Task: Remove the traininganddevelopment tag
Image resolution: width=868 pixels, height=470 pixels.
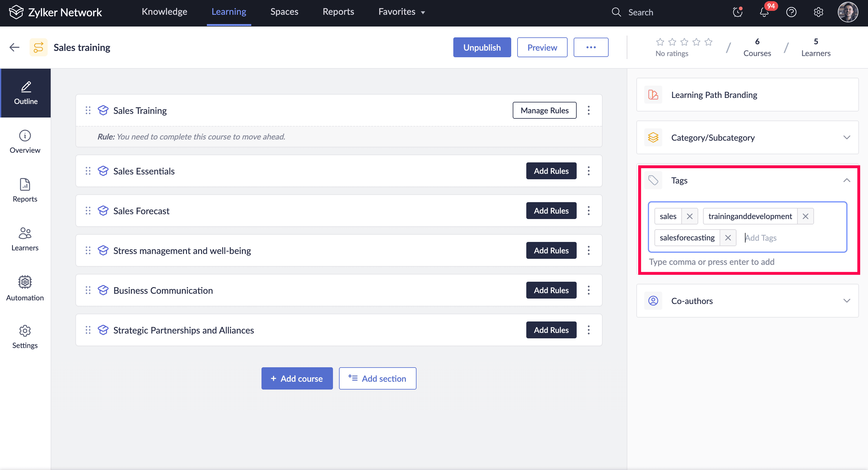Action: tap(805, 216)
